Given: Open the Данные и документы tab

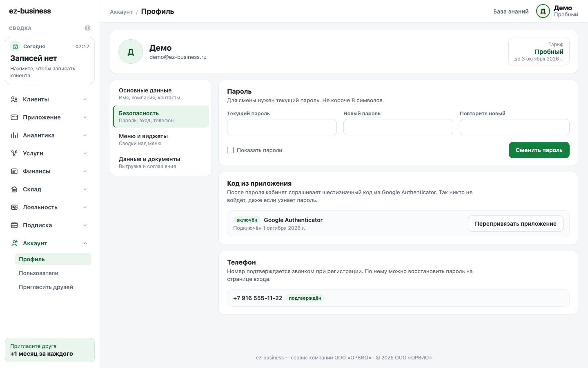Looking at the screenshot, I should click(161, 162).
